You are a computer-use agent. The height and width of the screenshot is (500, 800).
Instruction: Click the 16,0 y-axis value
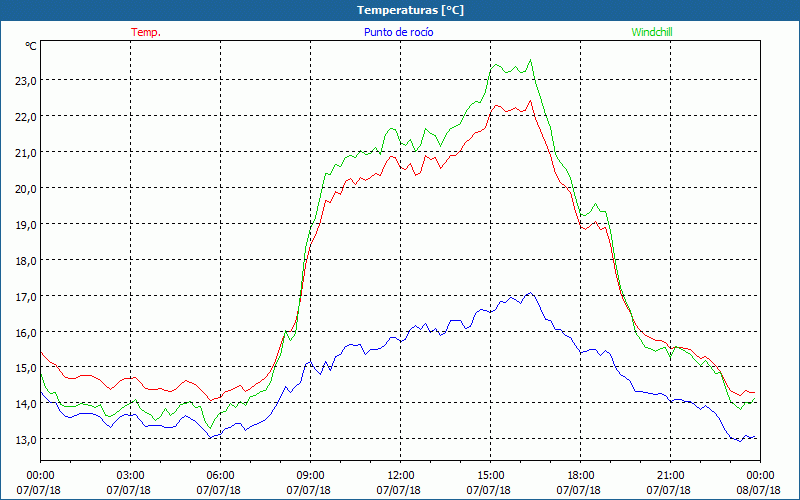(26, 332)
